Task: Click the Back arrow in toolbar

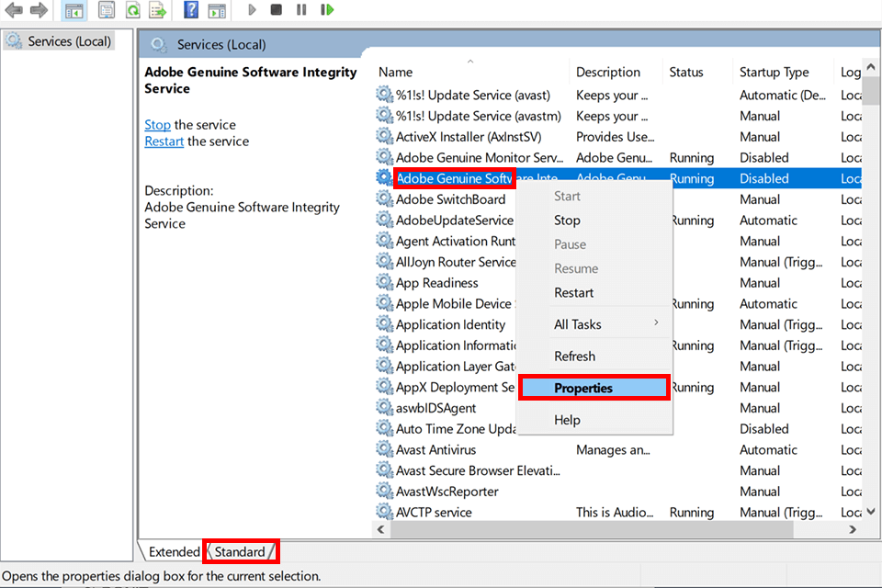Action: [x=14, y=10]
